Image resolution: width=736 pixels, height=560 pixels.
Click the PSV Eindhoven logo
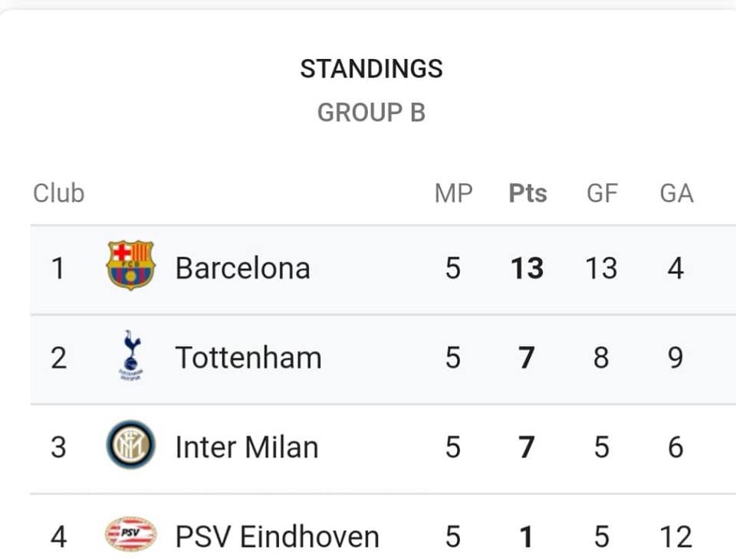[x=131, y=534]
